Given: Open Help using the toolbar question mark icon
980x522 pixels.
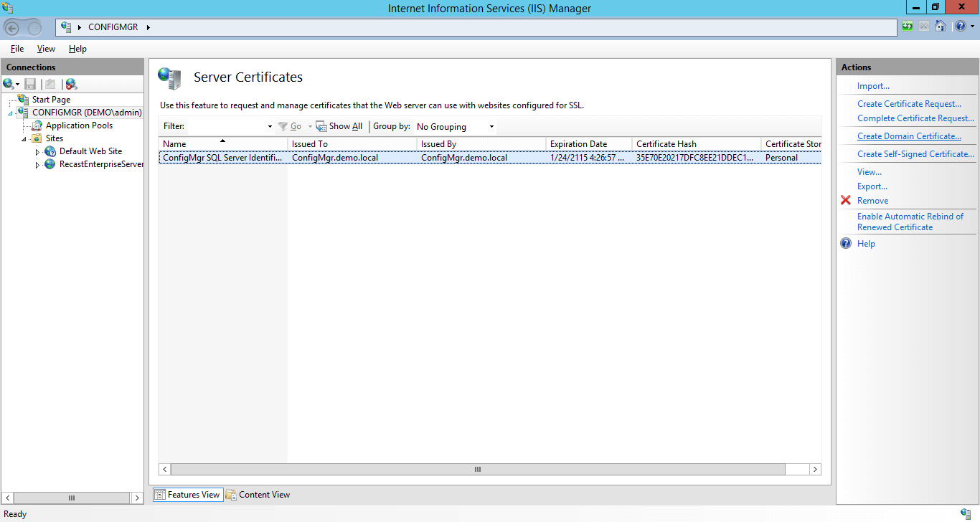Looking at the screenshot, I should (961, 27).
